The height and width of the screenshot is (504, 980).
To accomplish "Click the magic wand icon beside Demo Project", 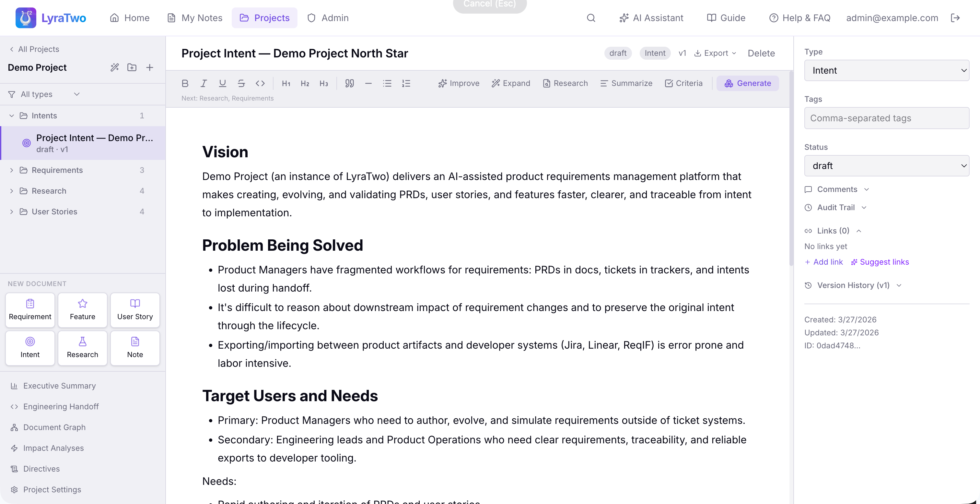I will [x=114, y=67].
